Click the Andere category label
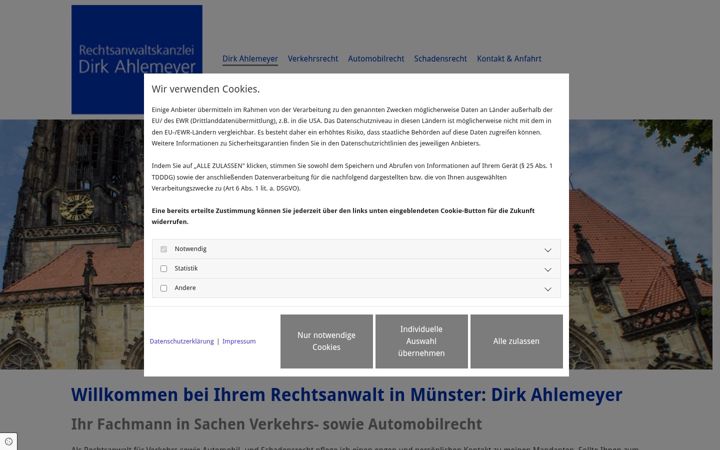This screenshot has height=450, width=720. [x=185, y=288]
